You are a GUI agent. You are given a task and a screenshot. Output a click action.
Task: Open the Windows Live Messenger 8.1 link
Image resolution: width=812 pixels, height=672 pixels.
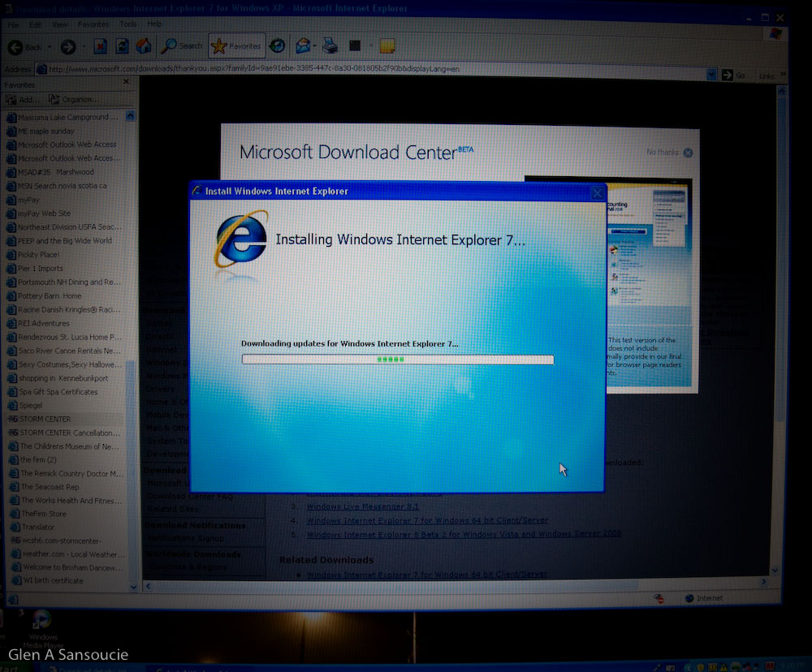pos(362,506)
